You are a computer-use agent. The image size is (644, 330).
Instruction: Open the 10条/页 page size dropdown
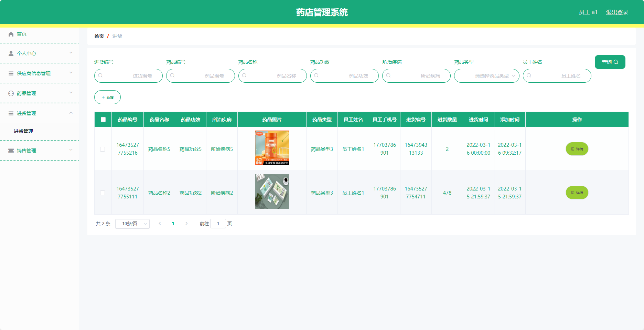pos(132,224)
